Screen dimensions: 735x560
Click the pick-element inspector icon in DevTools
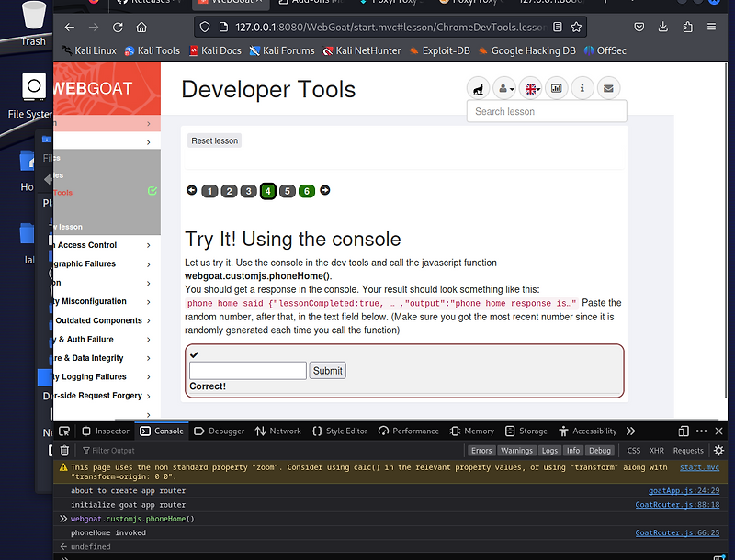click(x=64, y=431)
